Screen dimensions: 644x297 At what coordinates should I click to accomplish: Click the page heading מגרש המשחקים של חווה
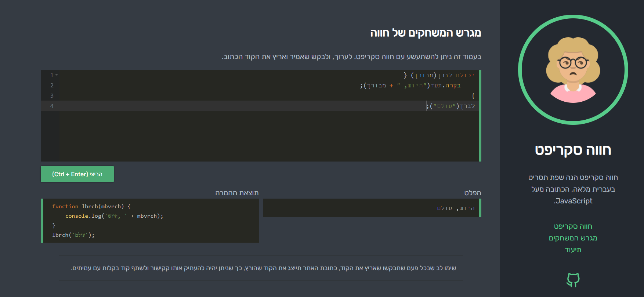[x=426, y=33]
